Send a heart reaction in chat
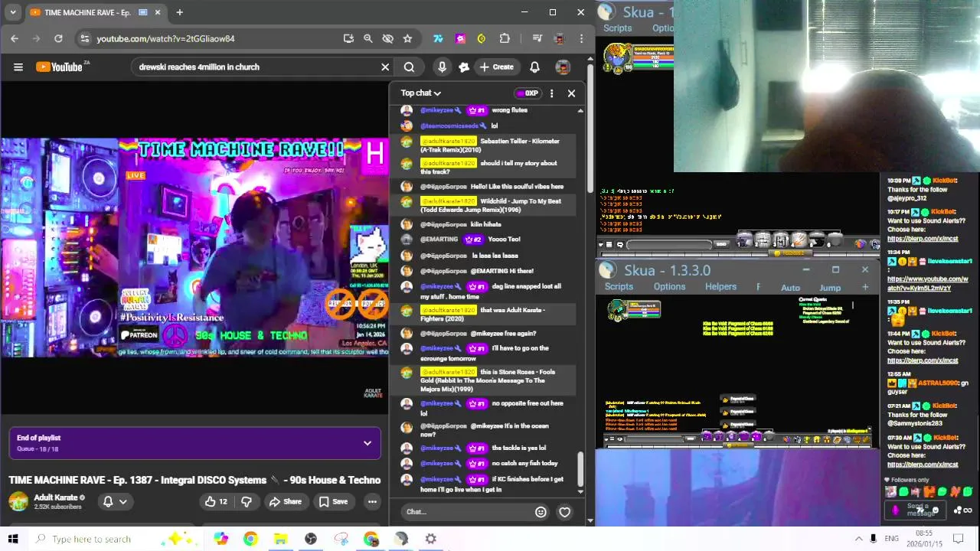Viewport: 980px width, 551px height. (x=564, y=512)
